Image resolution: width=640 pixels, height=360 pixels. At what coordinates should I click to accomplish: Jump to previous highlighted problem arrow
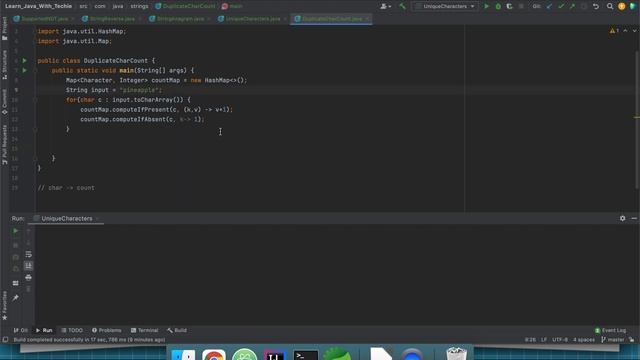point(625,31)
